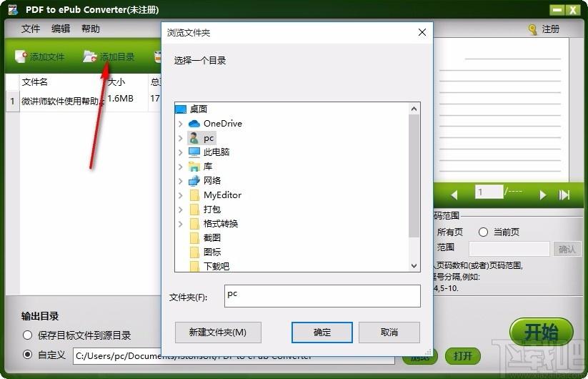Click the 新建文件夹(M) button
The width and height of the screenshot is (588, 379).
pyautogui.click(x=218, y=333)
